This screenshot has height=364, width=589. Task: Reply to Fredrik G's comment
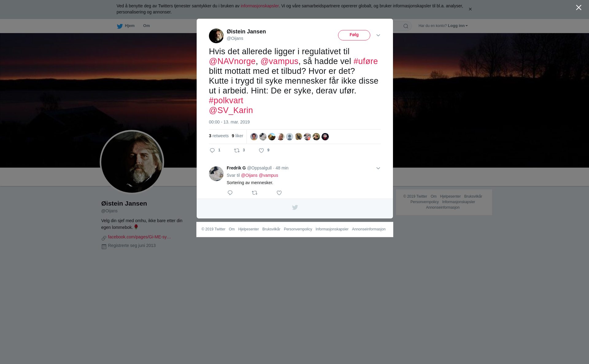(230, 193)
